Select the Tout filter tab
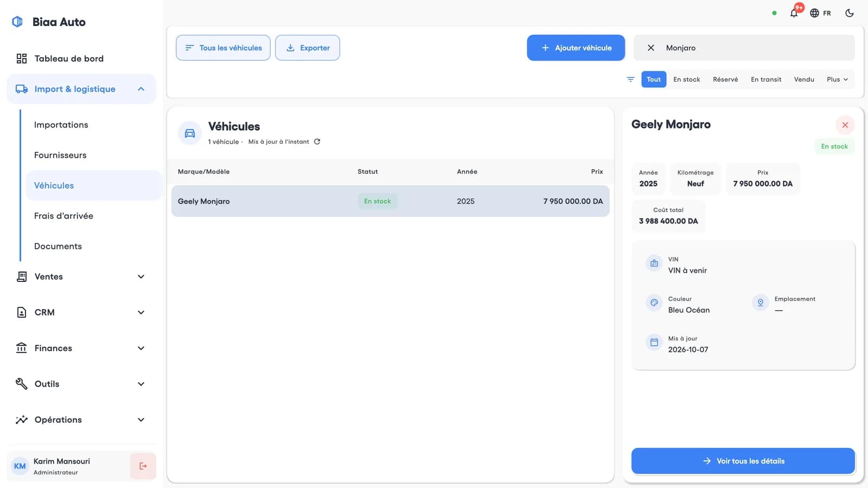This screenshot has height=488, width=868. pyautogui.click(x=654, y=79)
